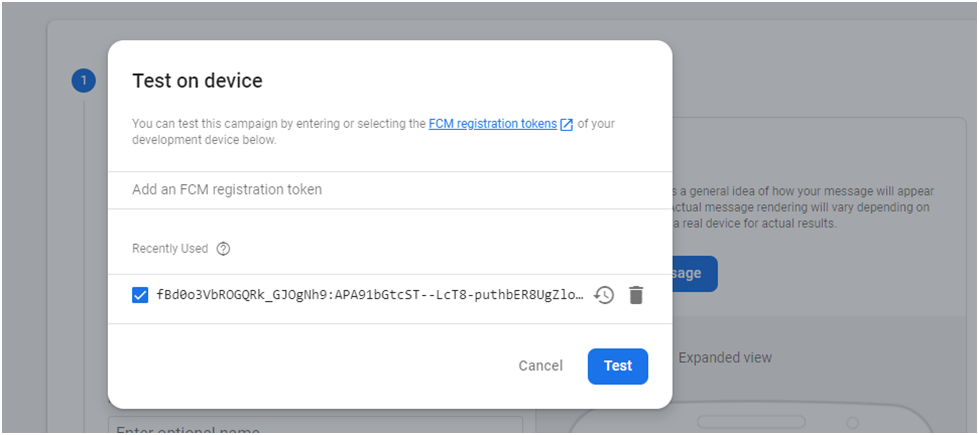Screen dimensions: 979x435
Task: Click the Test on device heading
Action: click(x=197, y=81)
